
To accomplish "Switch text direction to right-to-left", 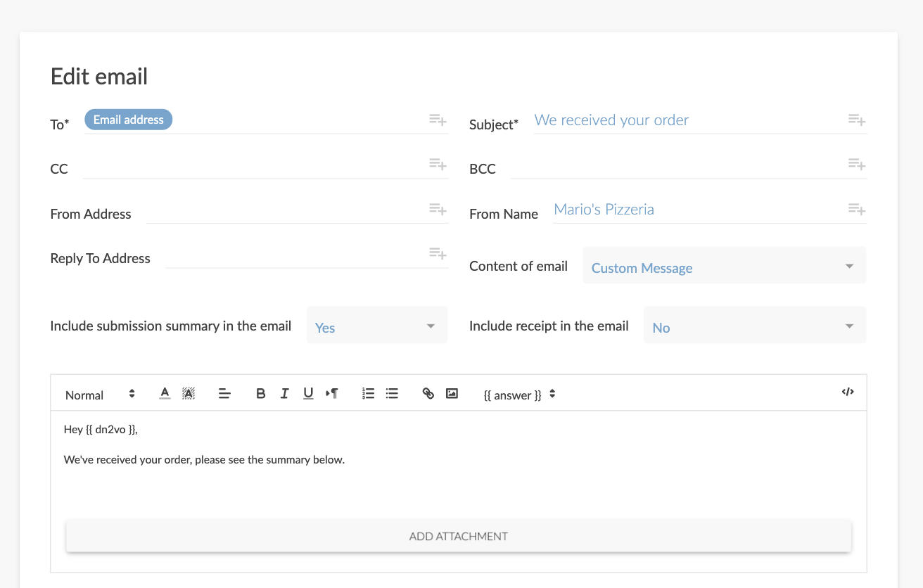I will pyautogui.click(x=332, y=394).
